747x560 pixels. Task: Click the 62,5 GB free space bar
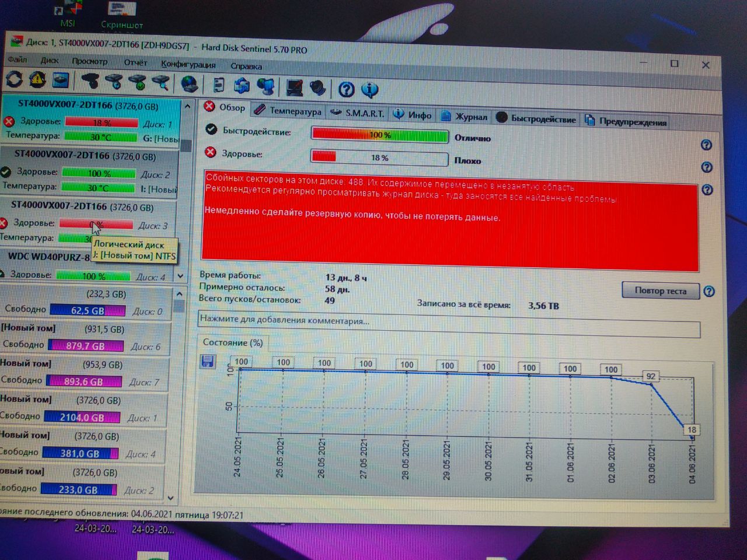[x=88, y=311]
